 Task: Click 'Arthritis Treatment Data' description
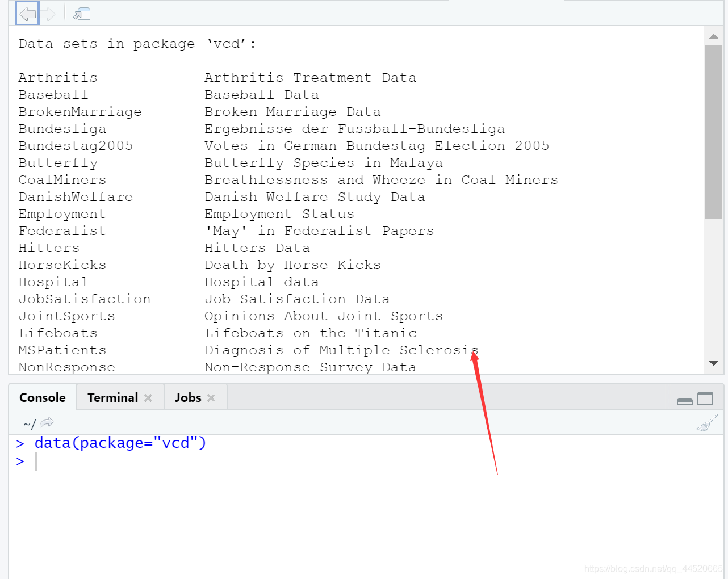311,78
